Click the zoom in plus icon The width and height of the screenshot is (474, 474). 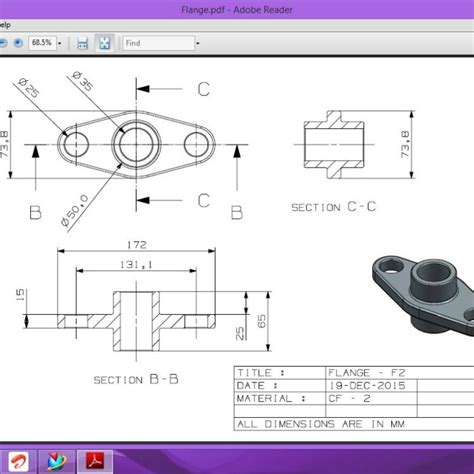click(18, 43)
